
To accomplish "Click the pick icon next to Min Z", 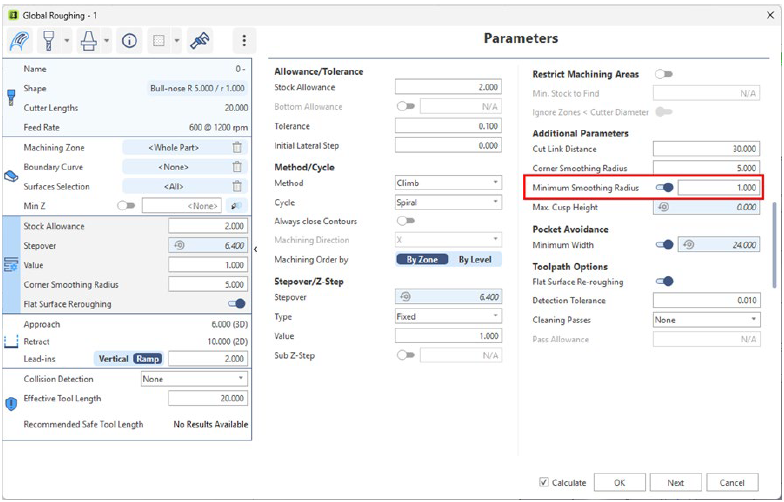I will pos(237,205).
